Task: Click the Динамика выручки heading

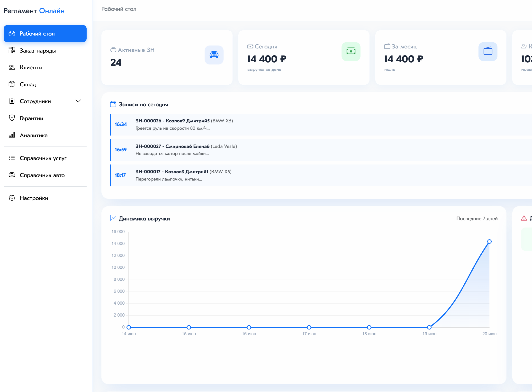Action: click(144, 219)
